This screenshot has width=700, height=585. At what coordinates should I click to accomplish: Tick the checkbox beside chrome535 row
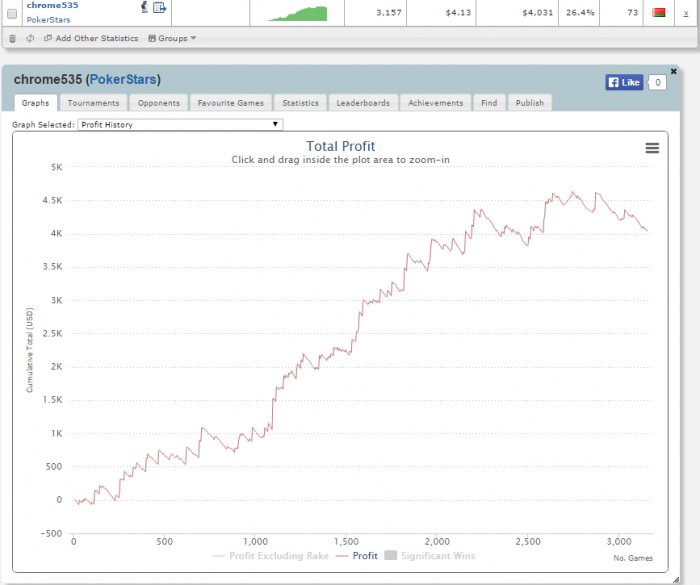coord(12,13)
